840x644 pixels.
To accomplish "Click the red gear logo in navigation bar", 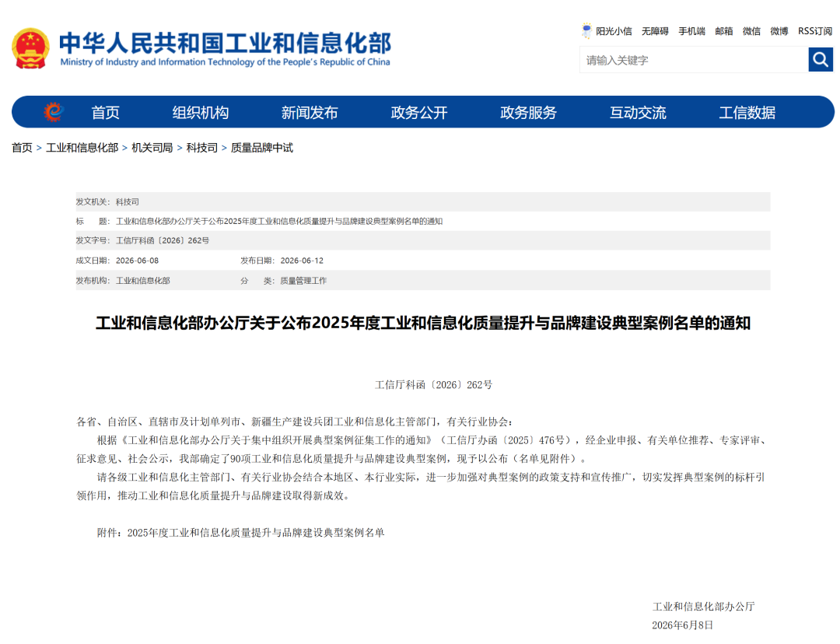I will pos(54,112).
